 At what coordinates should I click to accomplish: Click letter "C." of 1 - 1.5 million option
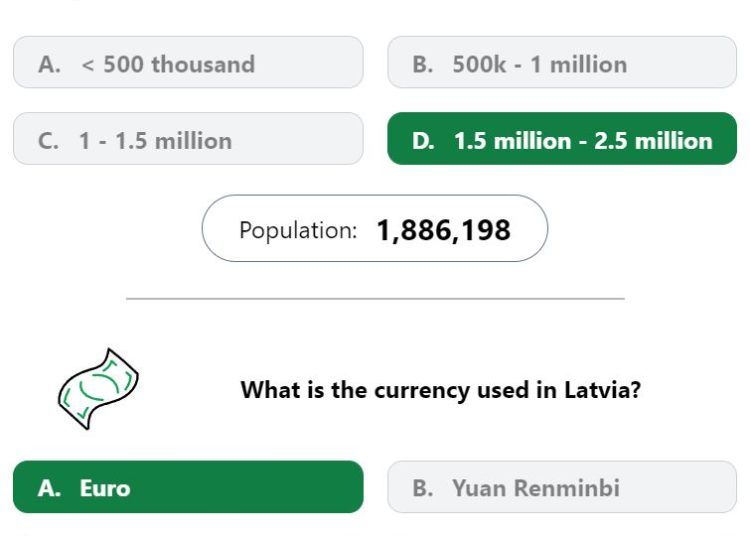tap(48, 141)
